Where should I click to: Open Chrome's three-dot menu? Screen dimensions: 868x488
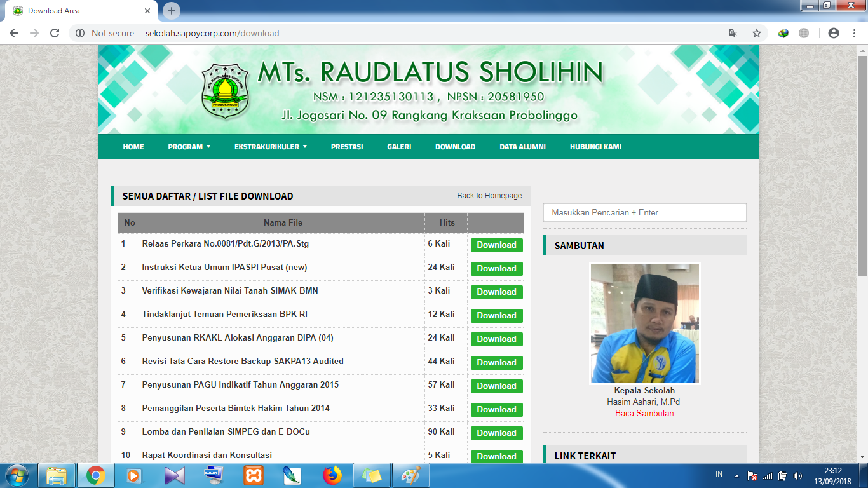854,33
